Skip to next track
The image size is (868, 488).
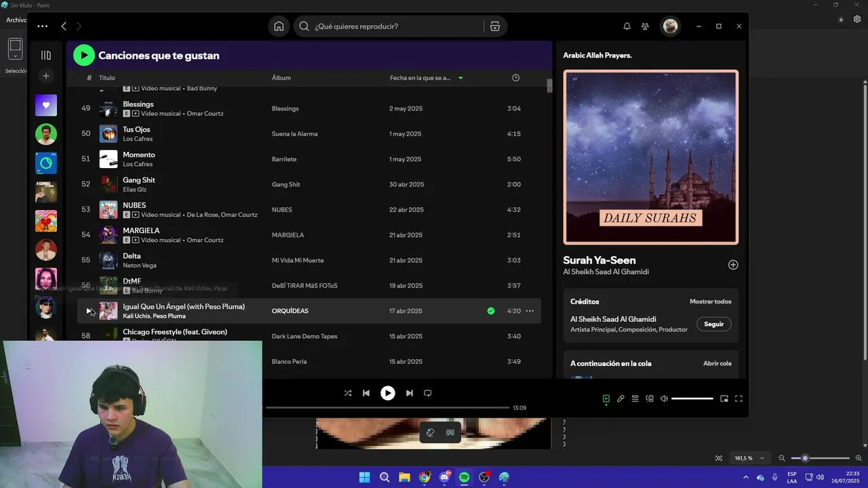tap(410, 393)
